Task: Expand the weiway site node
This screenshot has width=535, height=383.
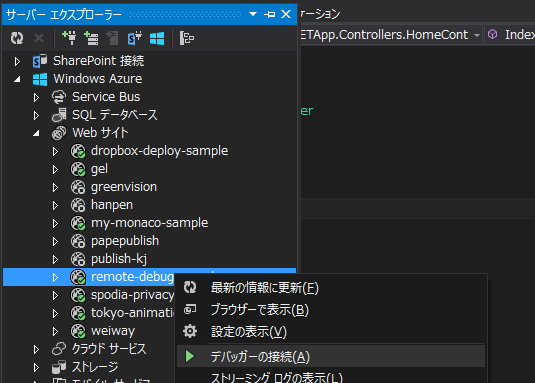Action: [55, 332]
